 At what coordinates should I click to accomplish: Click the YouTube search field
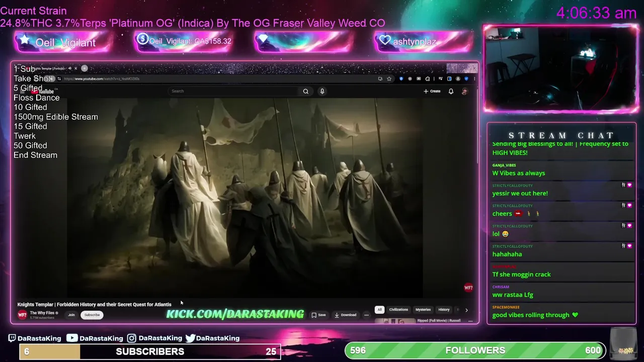coord(234,91)
